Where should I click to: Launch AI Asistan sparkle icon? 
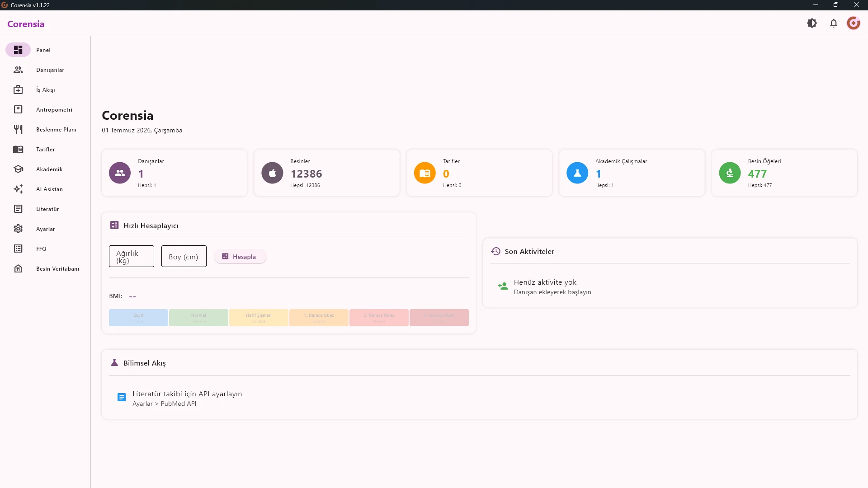[x=18, y=189]
